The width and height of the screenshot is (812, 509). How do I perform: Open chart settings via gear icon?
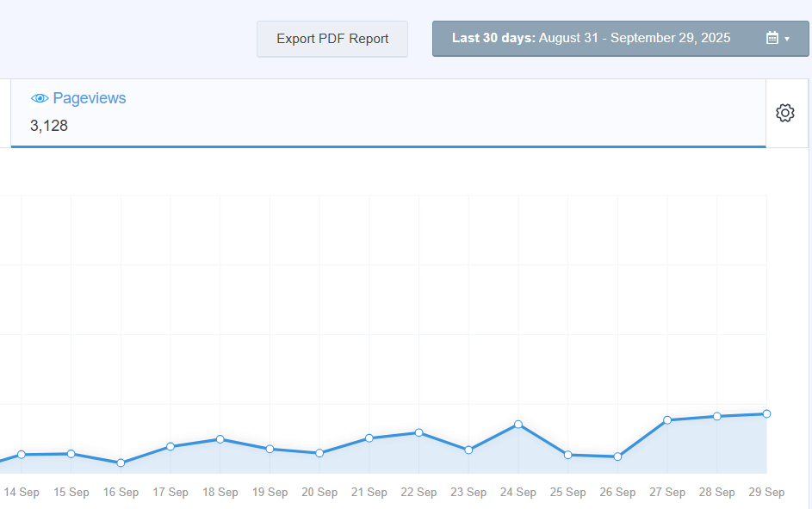tap(784, 113)
